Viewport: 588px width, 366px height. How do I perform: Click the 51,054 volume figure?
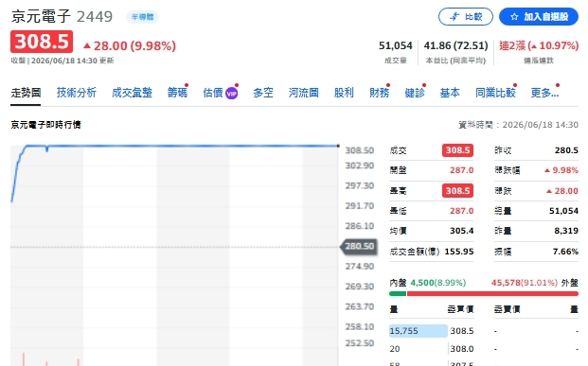pos(395,45)
